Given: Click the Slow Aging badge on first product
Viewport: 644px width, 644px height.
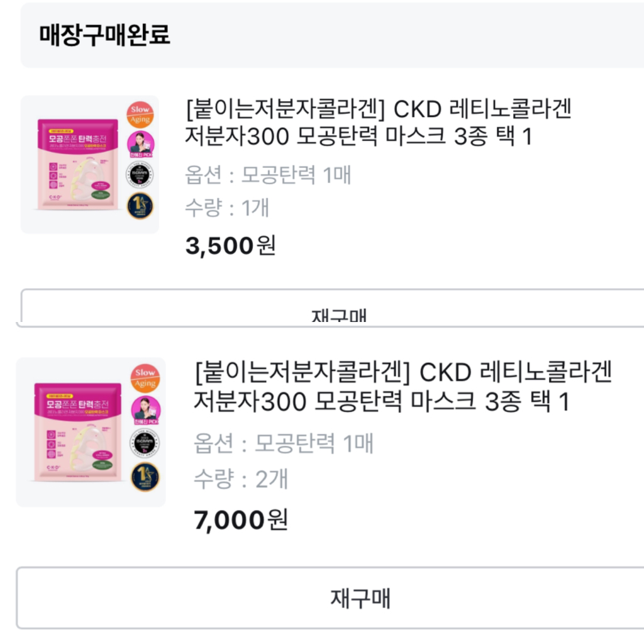Looking at the screenshot, I should tap(140, 115).
